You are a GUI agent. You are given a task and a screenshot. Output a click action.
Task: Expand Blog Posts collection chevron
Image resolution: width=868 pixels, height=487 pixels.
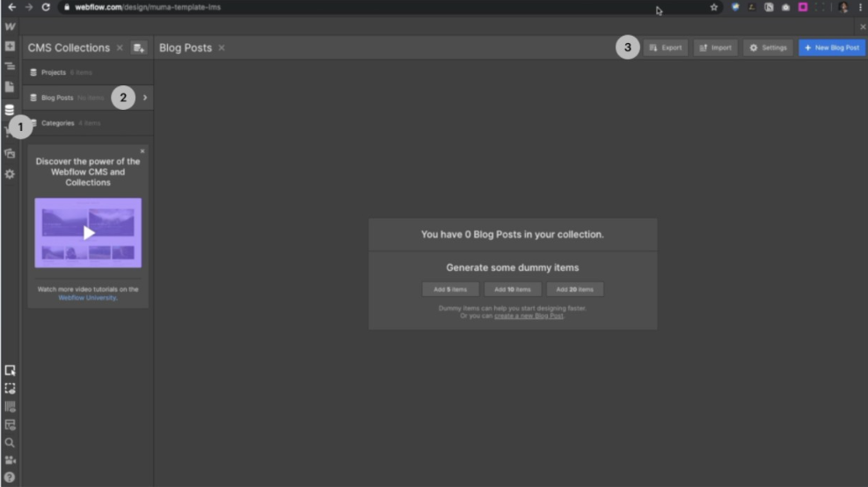pyautogui.click(x=145, y=98)
